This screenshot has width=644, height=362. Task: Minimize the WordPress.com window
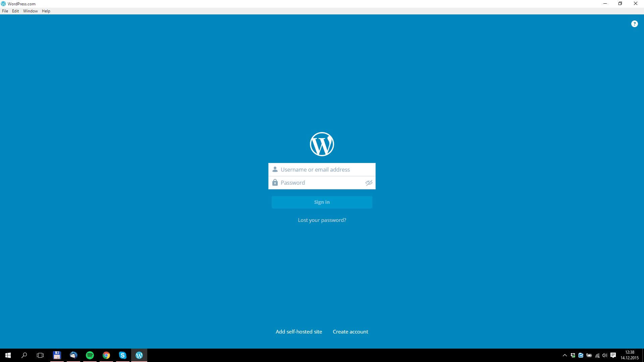pos(605,4)
